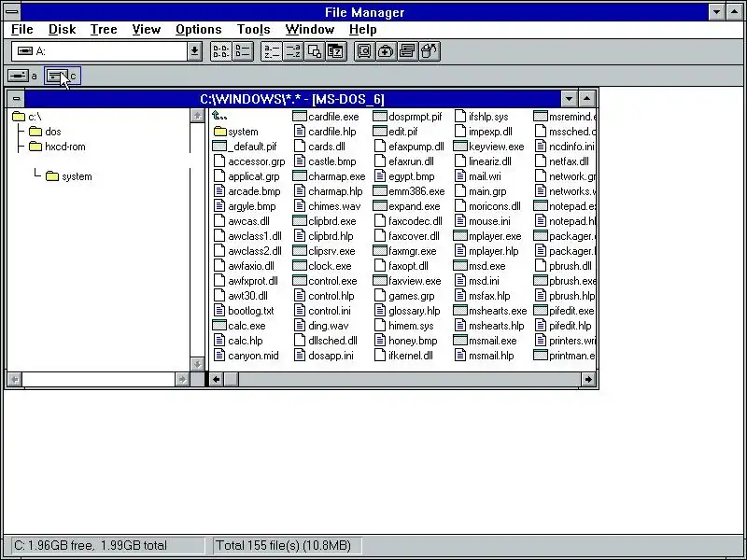Launch the Anti-Virus tool (first-aid kit icon)
This screenshot has width=747, height=560.
click(386, 51)
